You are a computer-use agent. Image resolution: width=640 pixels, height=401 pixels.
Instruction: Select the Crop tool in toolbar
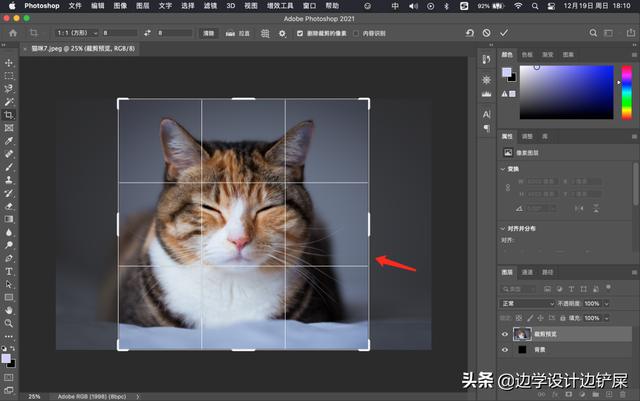point(9,114)
